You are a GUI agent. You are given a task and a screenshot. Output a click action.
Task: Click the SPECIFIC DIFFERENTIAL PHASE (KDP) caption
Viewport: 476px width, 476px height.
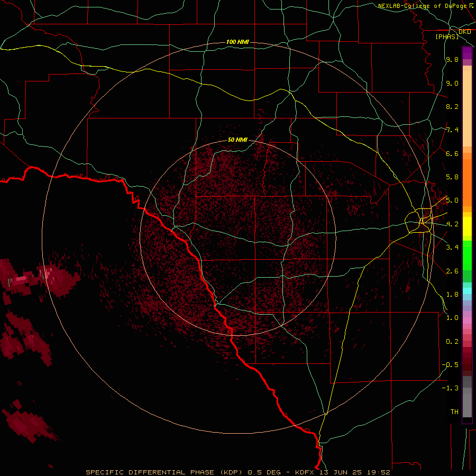[164, 472]
